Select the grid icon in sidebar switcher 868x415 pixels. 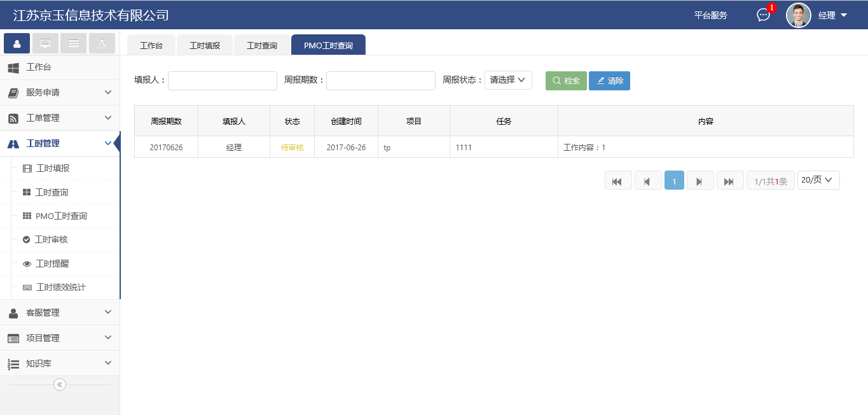[74, 43]
